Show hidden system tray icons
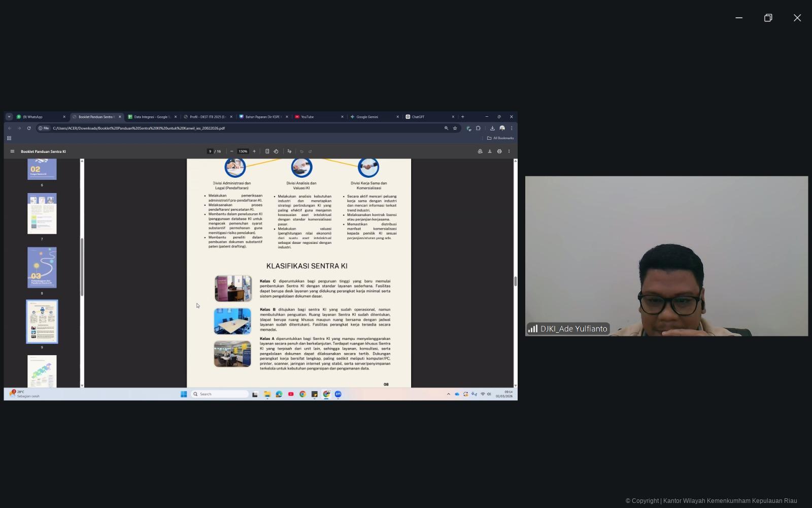This screenshot has width=812, height=508. click(448, 394)
